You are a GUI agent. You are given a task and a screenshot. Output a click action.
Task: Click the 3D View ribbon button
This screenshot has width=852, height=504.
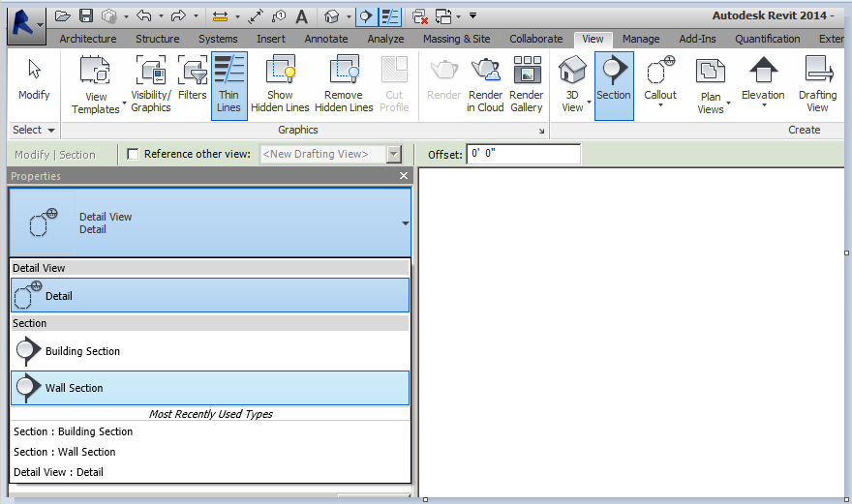[573, 84]
